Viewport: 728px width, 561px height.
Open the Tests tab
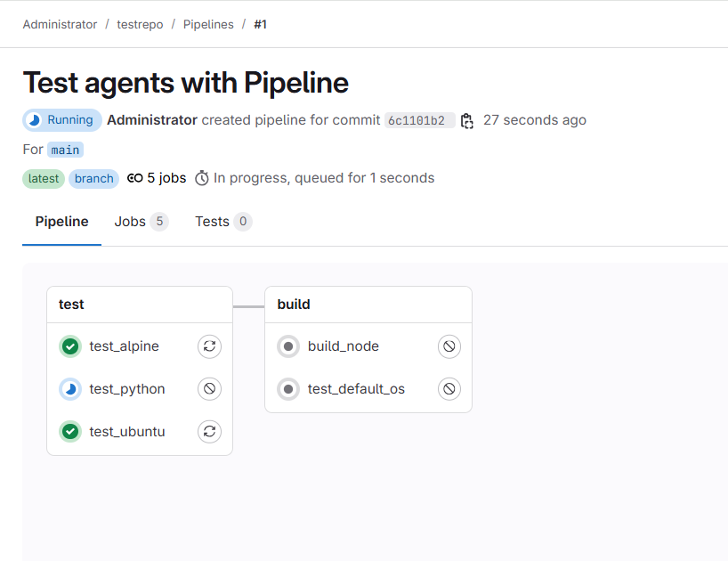213,221
